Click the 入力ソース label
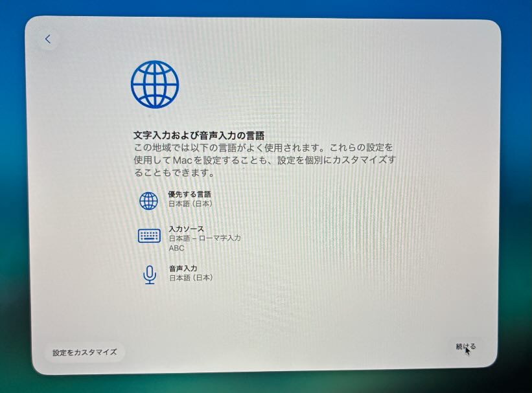532x393 pixels. point(186,229)
